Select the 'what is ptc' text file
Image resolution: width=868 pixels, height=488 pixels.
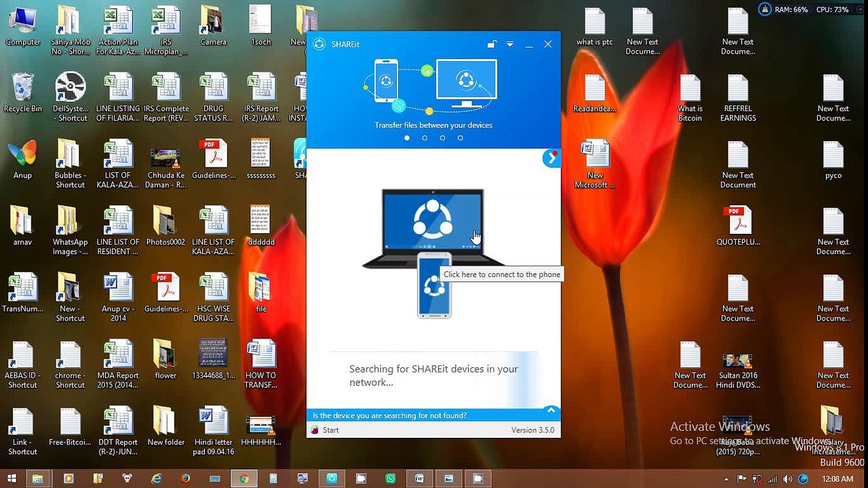594,27
